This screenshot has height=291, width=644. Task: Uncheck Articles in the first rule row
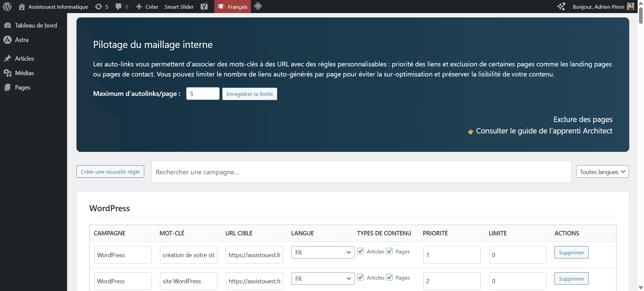(361, 251)
